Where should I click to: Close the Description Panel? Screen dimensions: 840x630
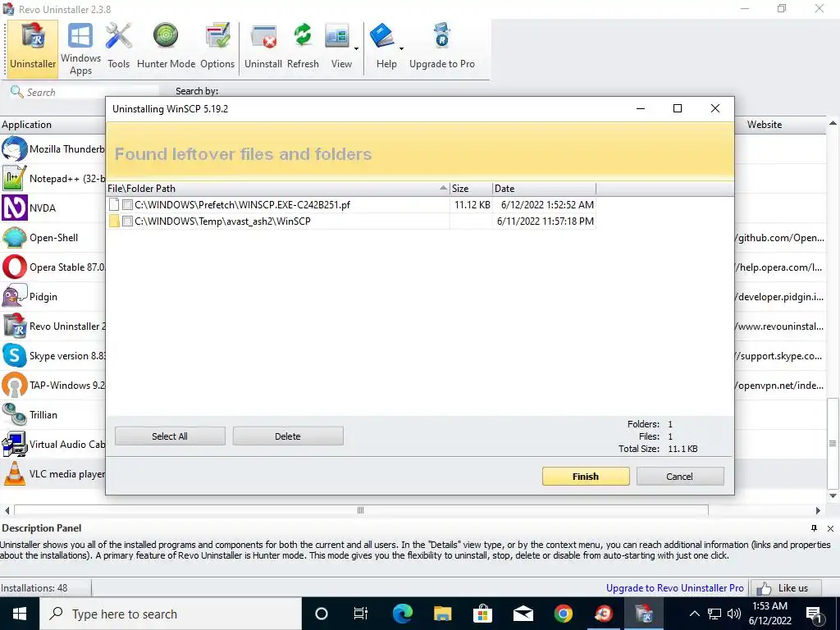tap(830, 528)
